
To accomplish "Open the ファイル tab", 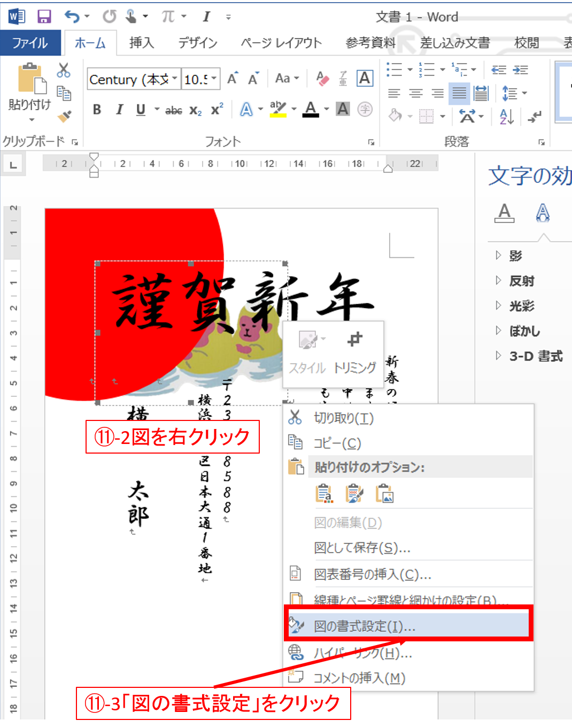I will (x=30, y=43).
